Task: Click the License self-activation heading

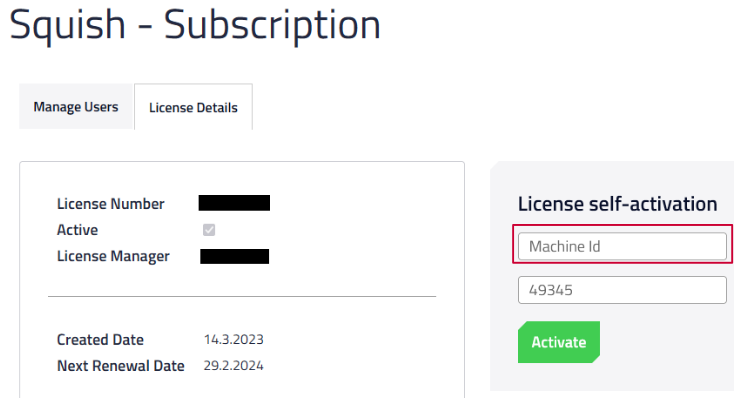Action: (x=617, y=204)
